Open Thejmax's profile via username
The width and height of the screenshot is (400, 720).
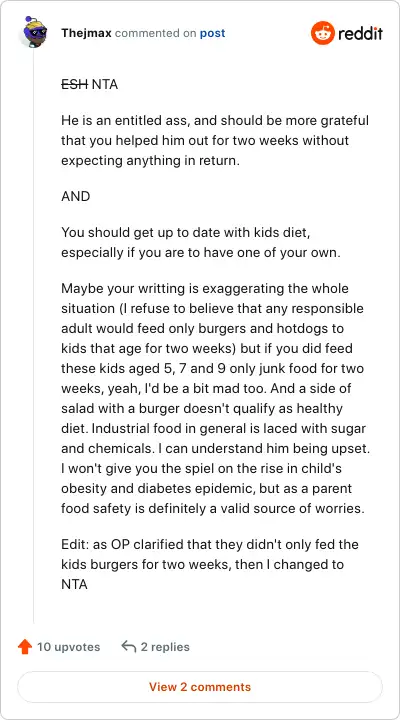pos(86,34)
